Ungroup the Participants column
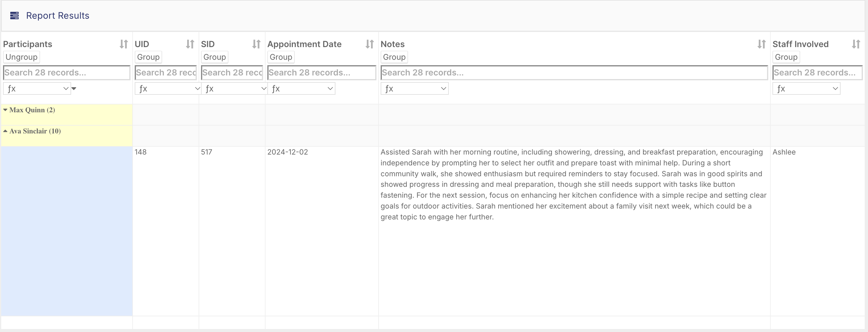The image size is (868, 332). [x=21, y=57]
